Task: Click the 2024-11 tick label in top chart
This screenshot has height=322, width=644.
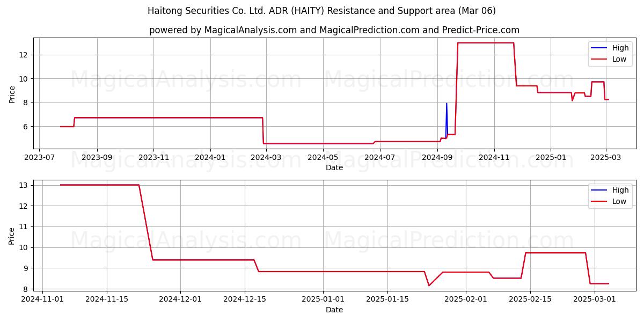Action: [x=494, y=158]
